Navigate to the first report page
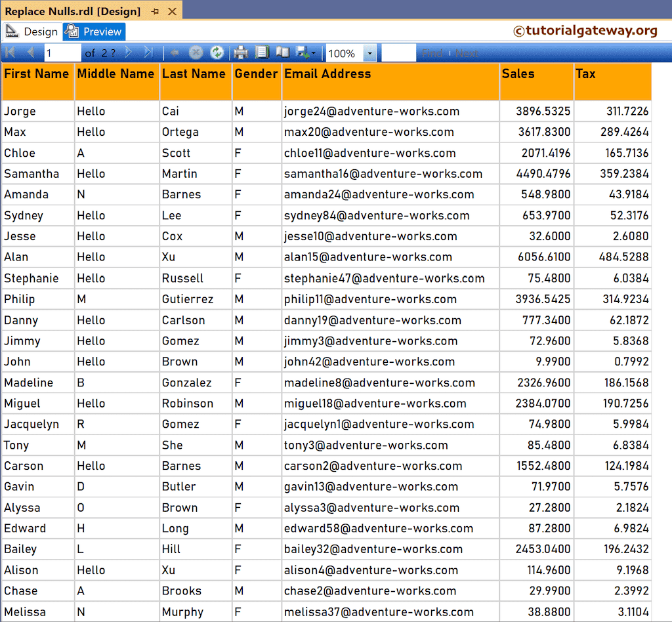Image resolution: width=672 pixels, height=622 pixels. (10, 52)
